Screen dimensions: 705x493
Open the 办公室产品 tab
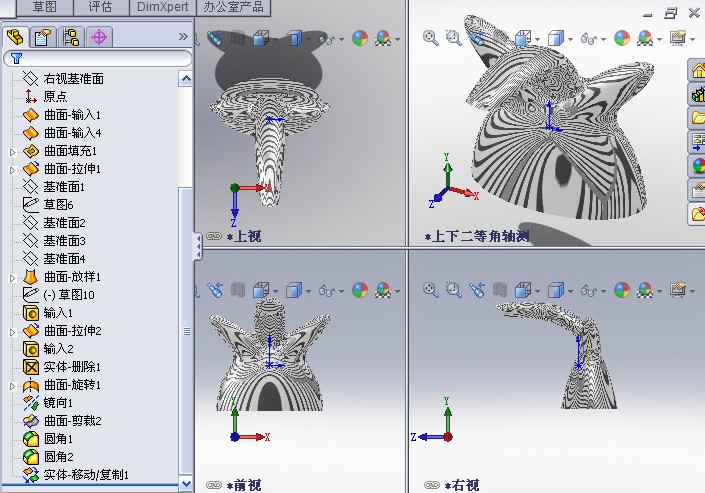[x=233, y=7]
